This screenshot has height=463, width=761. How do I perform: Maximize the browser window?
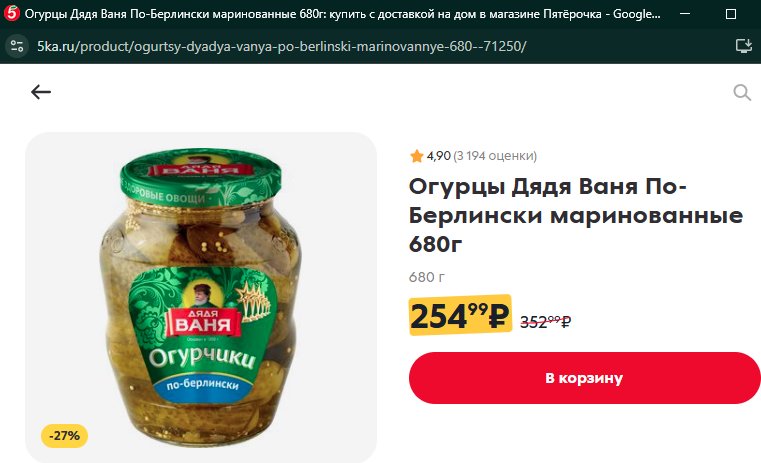click(x=730, y=14)
